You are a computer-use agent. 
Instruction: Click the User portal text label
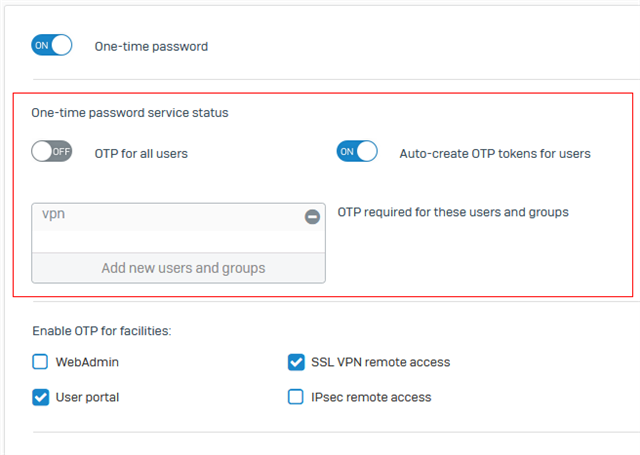(x=87, y=397)
